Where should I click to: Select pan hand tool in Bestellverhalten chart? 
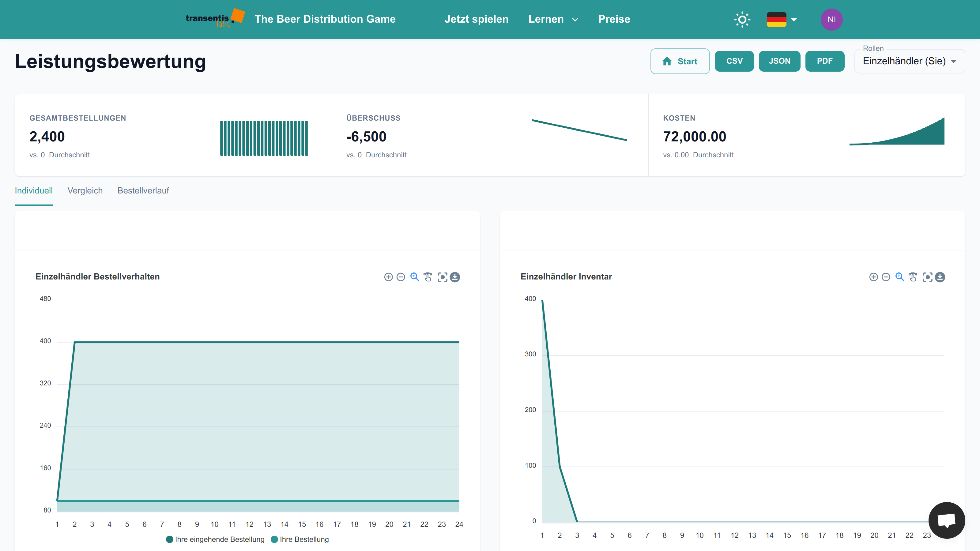(428, 277)
